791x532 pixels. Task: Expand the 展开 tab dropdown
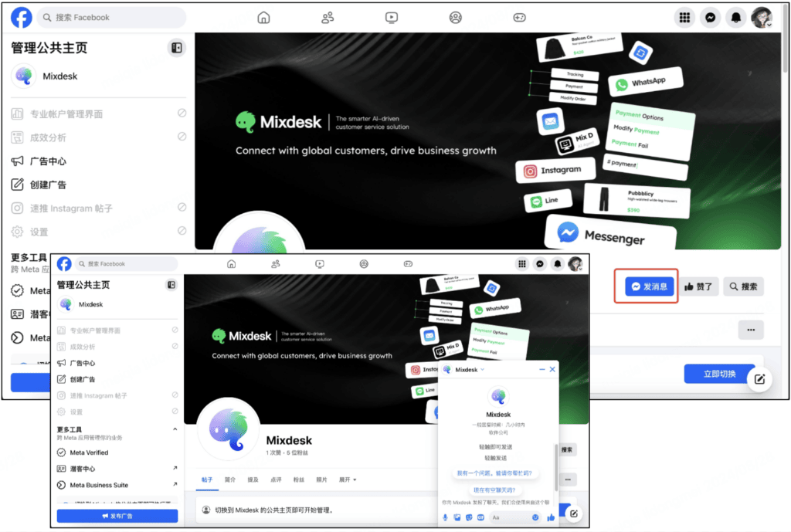point(348,479)
